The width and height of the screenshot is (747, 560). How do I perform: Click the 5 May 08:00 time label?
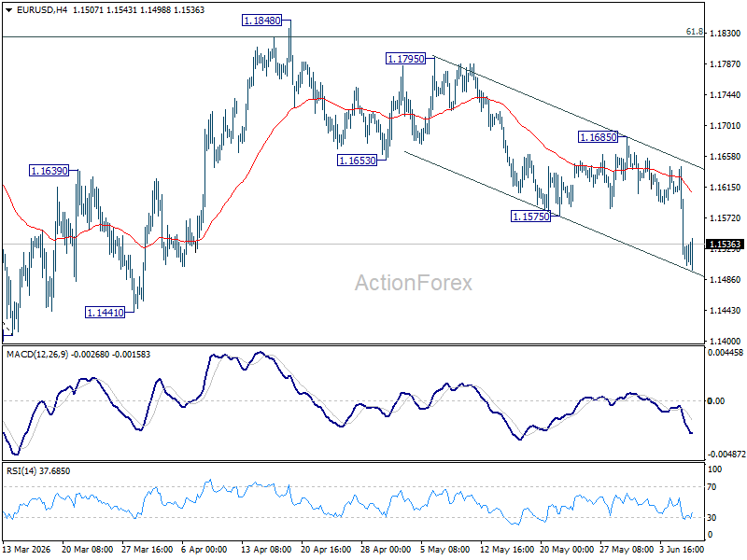pos(445,549)
